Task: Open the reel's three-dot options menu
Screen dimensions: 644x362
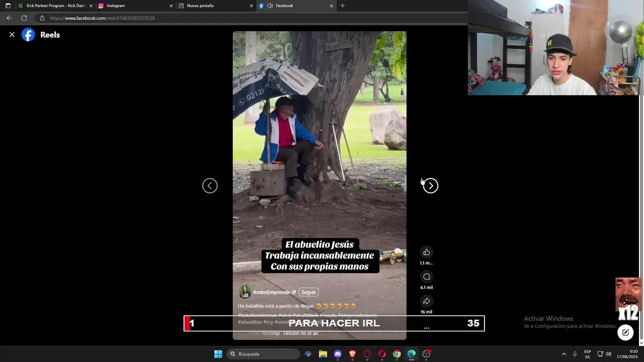Action: pos(427,328)
